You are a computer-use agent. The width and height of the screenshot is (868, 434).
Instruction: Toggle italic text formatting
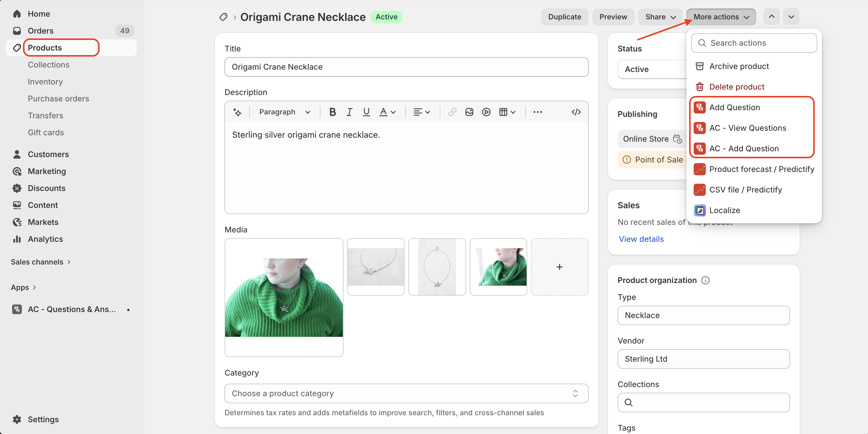(x=350, y=112)
